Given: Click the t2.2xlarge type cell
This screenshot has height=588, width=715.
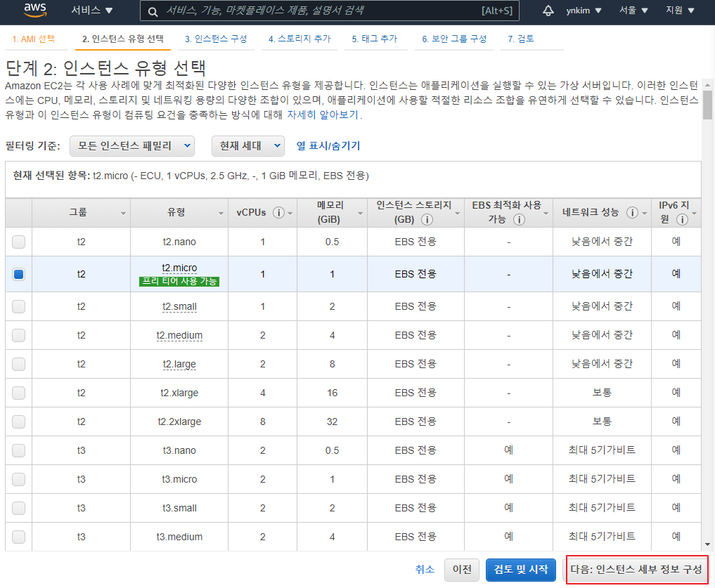Looking at the screenshot, I should [180, 422].
